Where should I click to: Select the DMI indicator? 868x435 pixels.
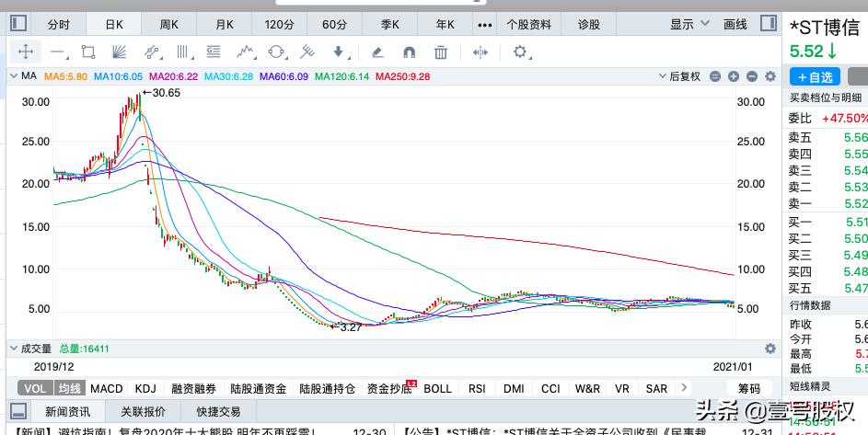click(x=514, y=388)
